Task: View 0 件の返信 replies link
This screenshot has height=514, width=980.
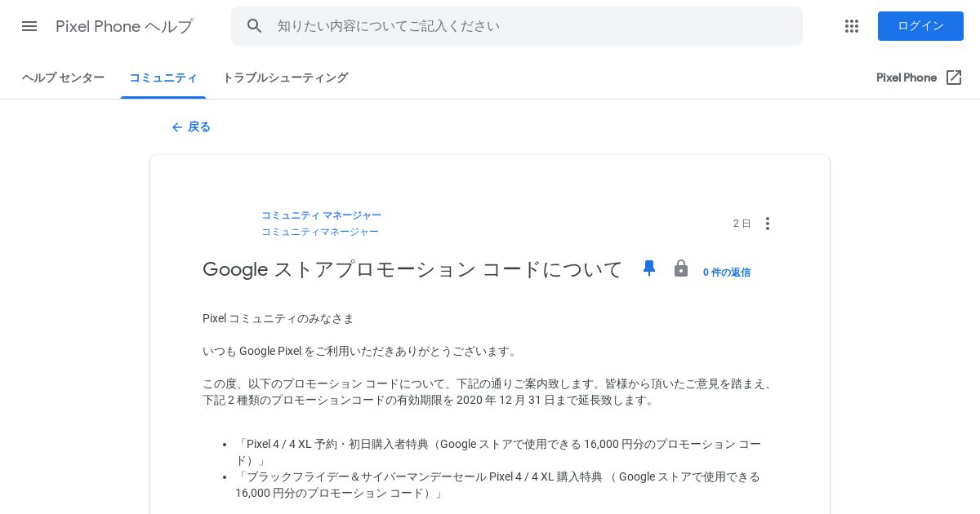Action: coord(727,273)
